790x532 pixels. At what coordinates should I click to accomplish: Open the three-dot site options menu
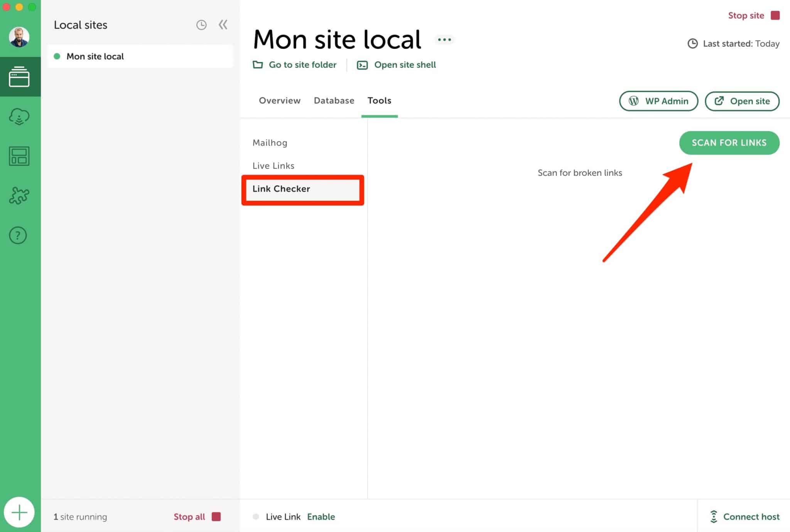tap(444, 39)
